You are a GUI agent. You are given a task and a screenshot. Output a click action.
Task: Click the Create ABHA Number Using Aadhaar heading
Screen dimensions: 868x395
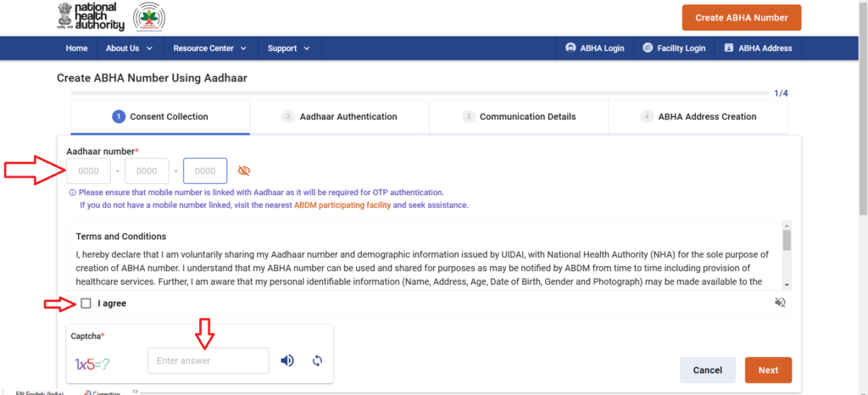point(152,79)
